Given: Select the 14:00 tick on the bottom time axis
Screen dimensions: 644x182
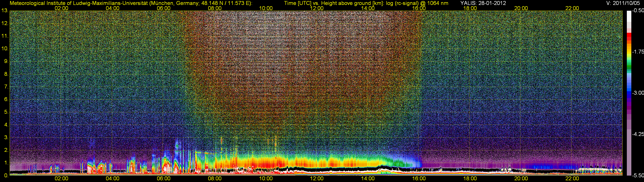Looking at the screenshot, I should point(368,179).
